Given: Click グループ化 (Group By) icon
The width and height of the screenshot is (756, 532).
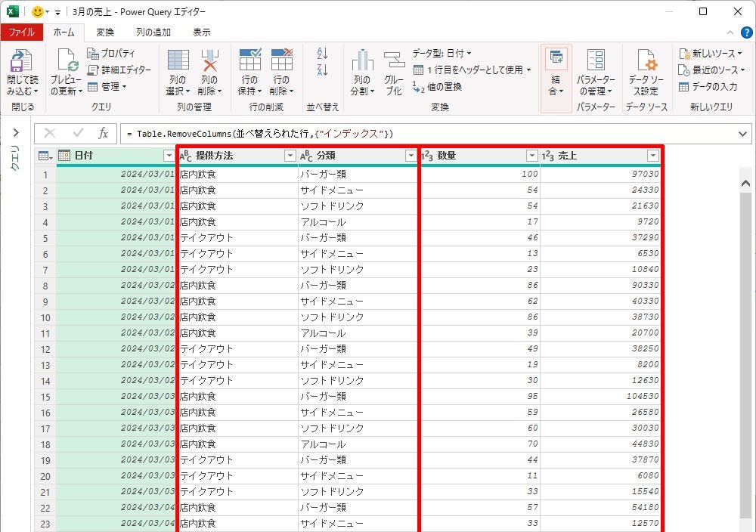Looking at the screenshot, I should click(394, 62).
